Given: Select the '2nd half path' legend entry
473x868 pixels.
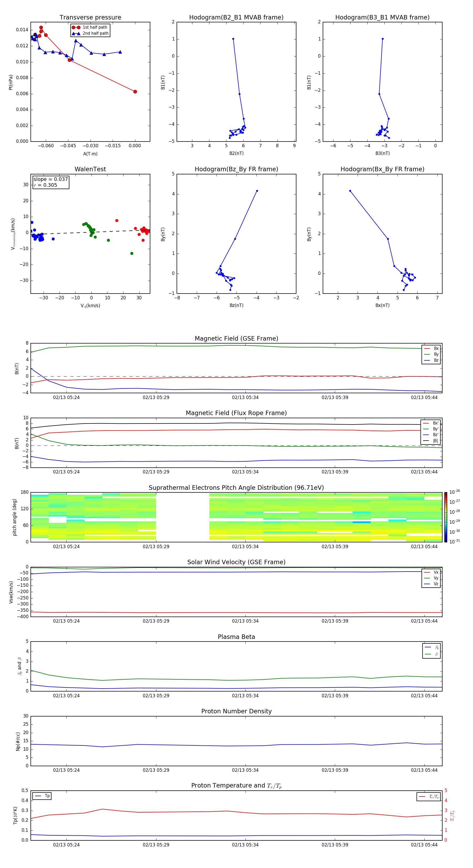Looking at the screenshot, I should (90, 33).
